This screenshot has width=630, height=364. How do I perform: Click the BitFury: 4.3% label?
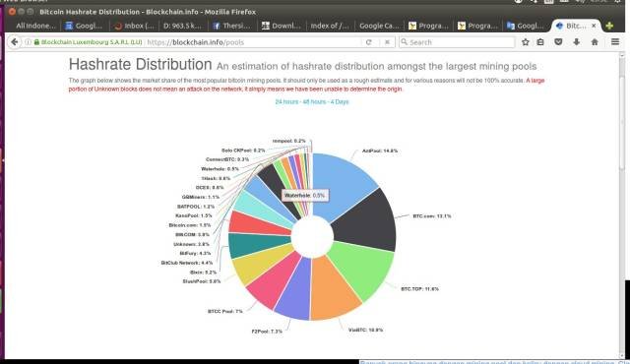pos(195,253)
